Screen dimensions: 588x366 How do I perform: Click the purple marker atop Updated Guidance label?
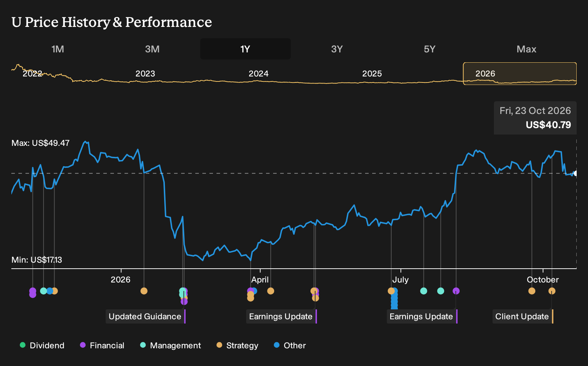(x=184, y=302)
